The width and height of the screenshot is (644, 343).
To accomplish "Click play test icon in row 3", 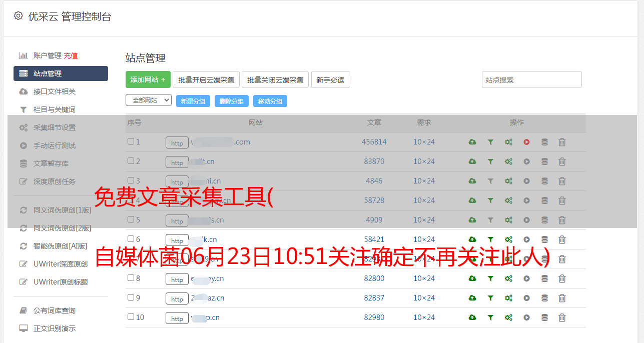I will click(526, 181).
